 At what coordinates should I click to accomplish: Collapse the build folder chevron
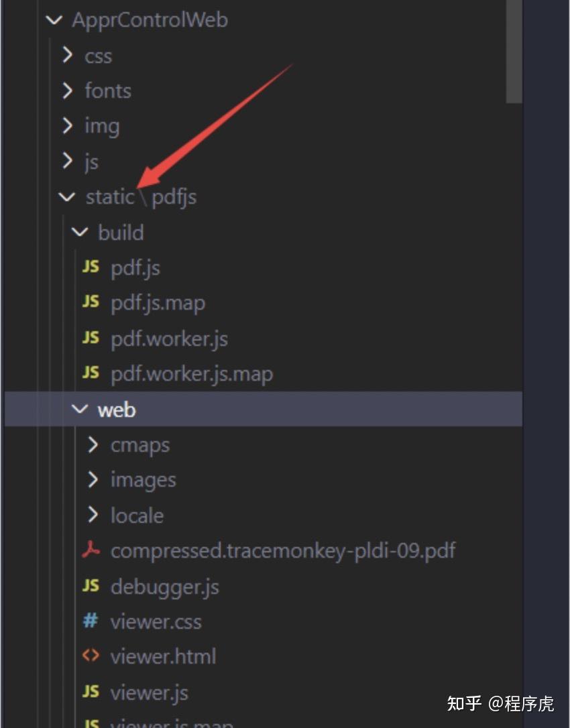(x=80, y=232)
